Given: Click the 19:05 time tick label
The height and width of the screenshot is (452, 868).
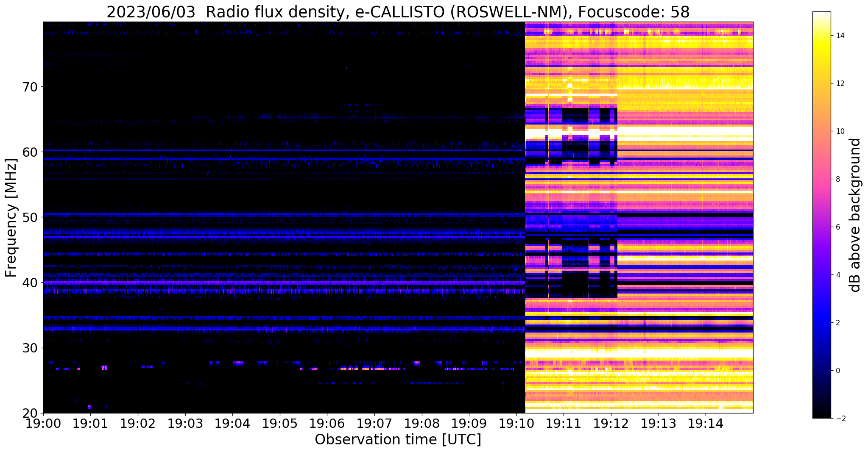Looking at the screenshot, I should point(280,423).
